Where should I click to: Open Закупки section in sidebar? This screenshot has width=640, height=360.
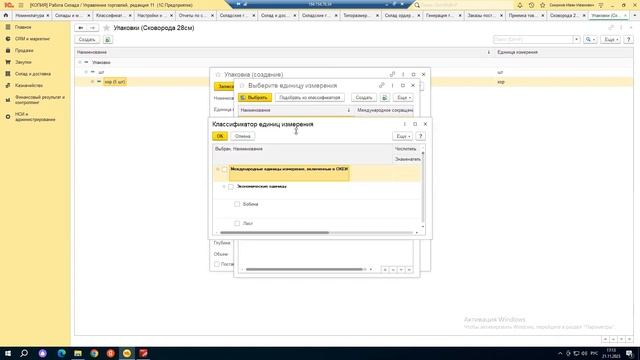point(23,62)
